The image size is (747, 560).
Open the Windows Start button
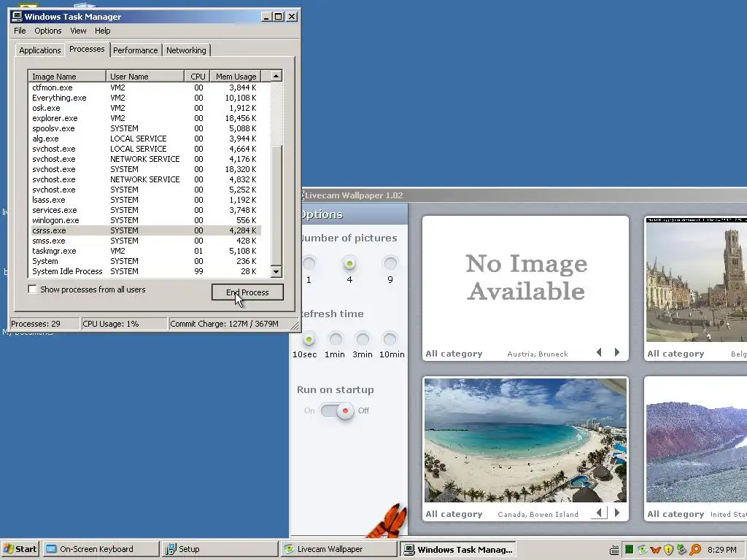coord(20,549)
